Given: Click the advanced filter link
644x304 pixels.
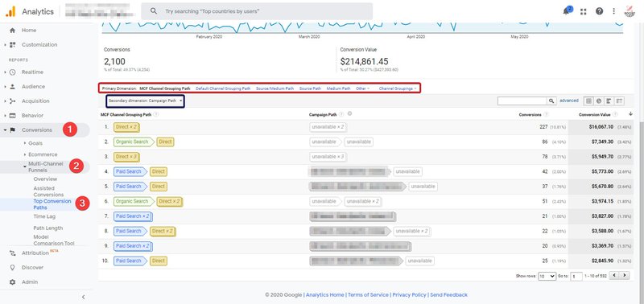Looking at the screenshot, I should click(569, 101).
